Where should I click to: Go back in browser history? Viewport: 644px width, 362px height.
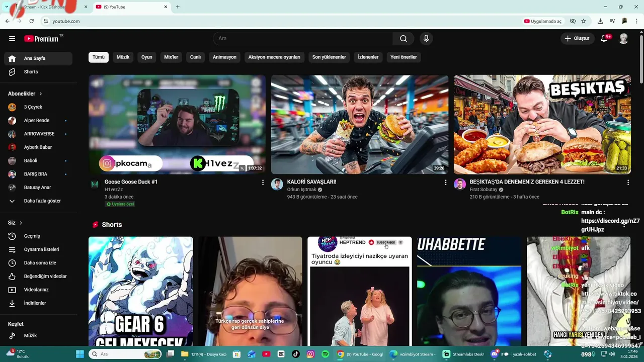pyautogui.click(x=7, y=21)
